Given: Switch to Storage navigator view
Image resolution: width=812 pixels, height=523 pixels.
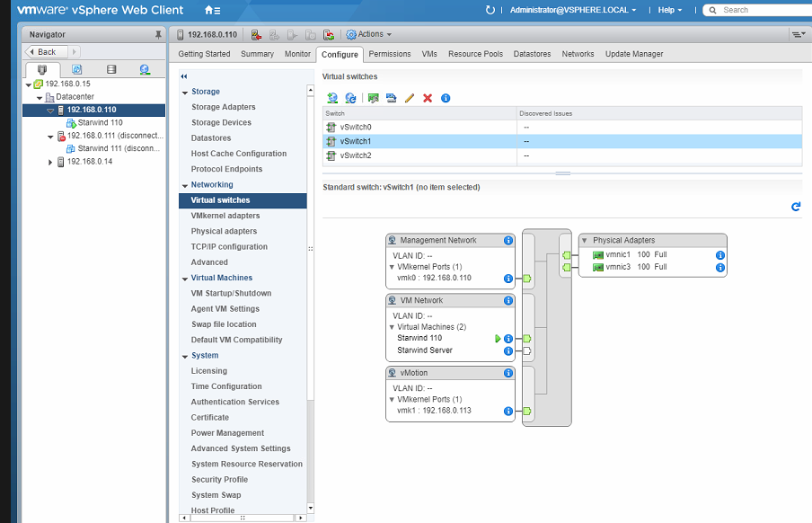Looking at the screenshot, I should point(110,69).
